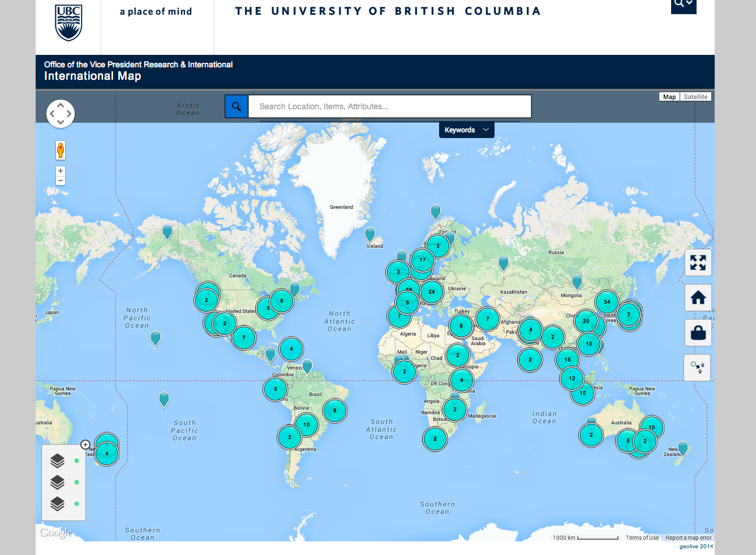Open the cluster marker labeled 54
The width and height of the screenshot is (756, 555).
(x=607, y=302)
